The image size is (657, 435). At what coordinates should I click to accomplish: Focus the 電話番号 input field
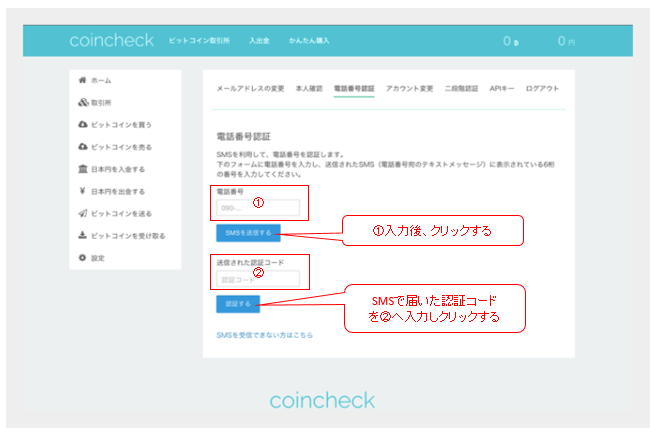pyautogui.click(x=258, y=208)
